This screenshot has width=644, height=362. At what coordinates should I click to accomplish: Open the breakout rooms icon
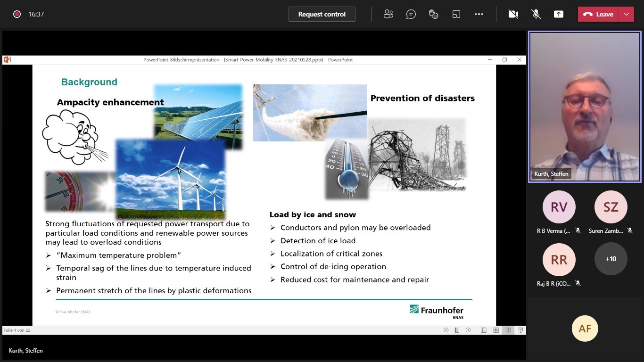click(456, 14)
